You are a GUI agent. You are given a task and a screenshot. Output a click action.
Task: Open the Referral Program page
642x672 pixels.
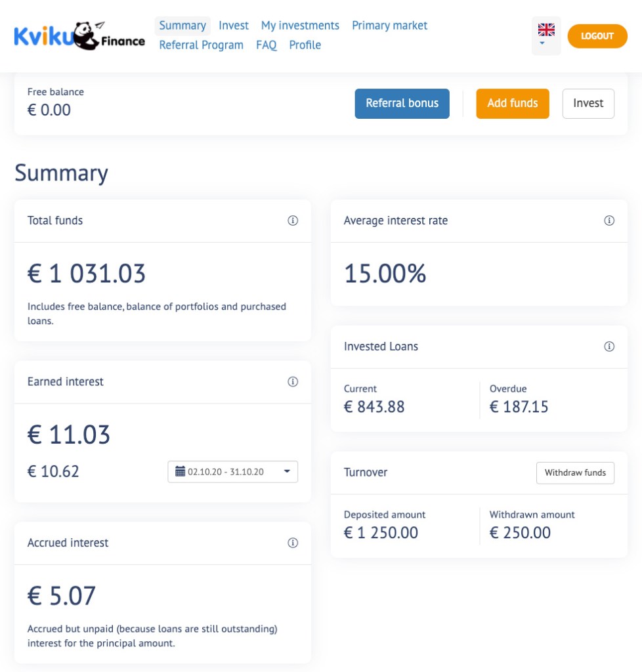(x=201, y=45)
